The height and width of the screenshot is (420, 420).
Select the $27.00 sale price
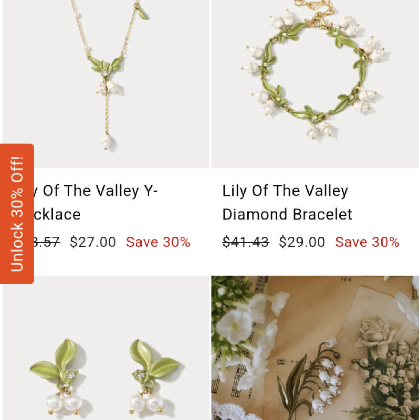coord(93,242)
